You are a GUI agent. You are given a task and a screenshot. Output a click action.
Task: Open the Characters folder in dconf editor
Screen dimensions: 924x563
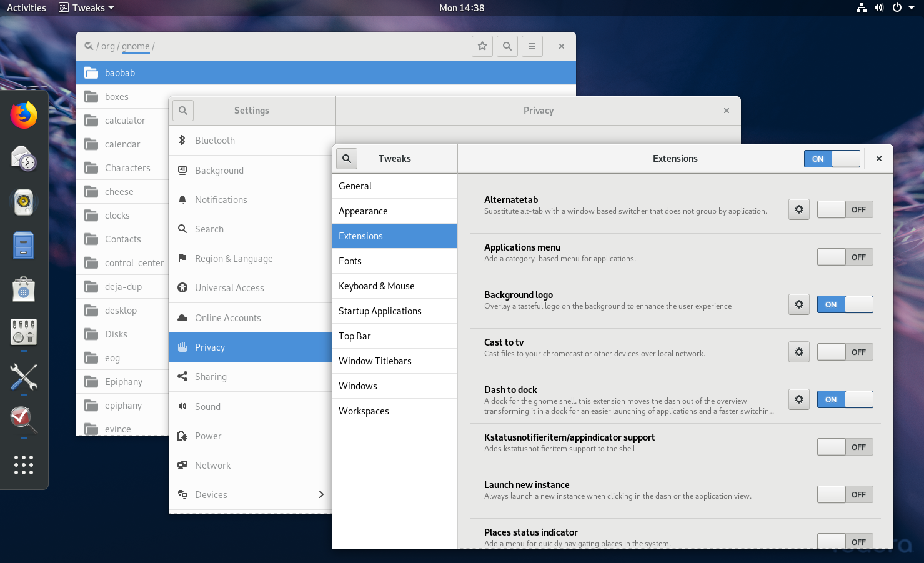(122, 168)
